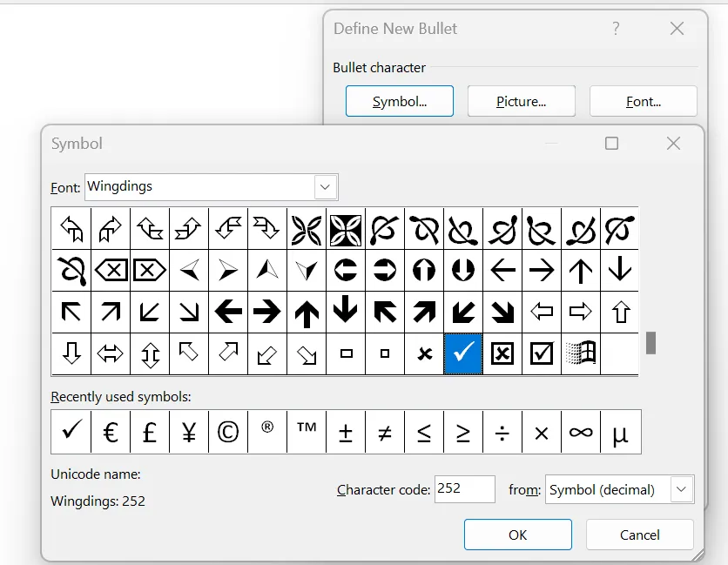Insert the recently used micro mu symbol
The width and height of the screenshot is (728, 565).
621,432
